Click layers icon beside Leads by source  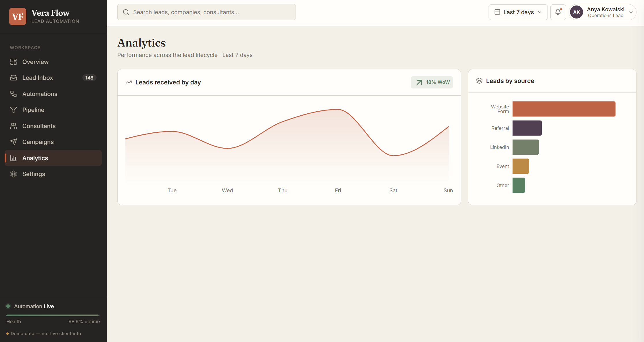tap(479, 81)
